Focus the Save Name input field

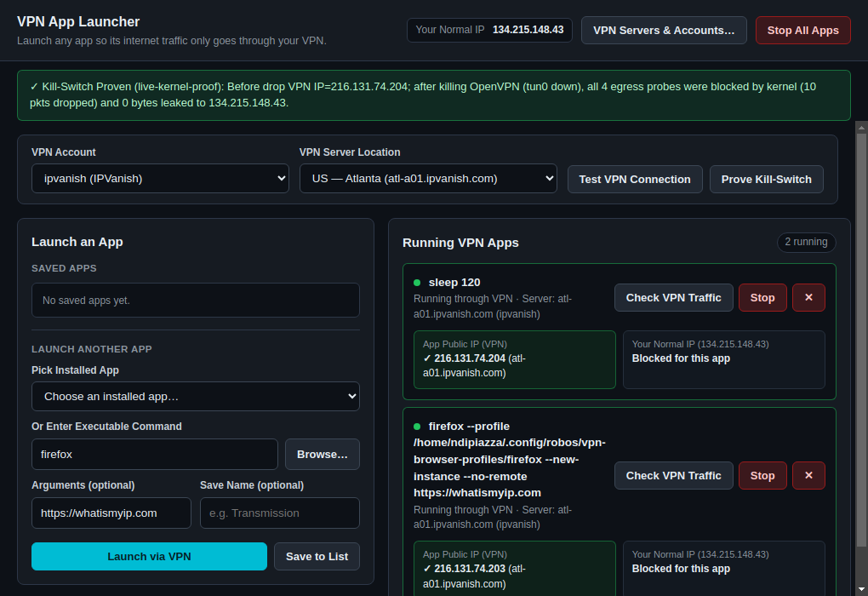[x=280, y=513]
